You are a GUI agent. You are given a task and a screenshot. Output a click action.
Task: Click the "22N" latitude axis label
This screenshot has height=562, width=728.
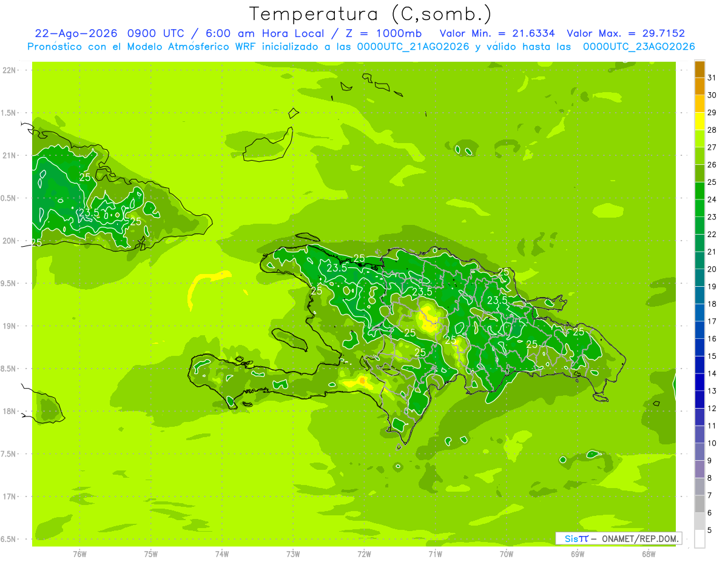(x=9, y=70)
